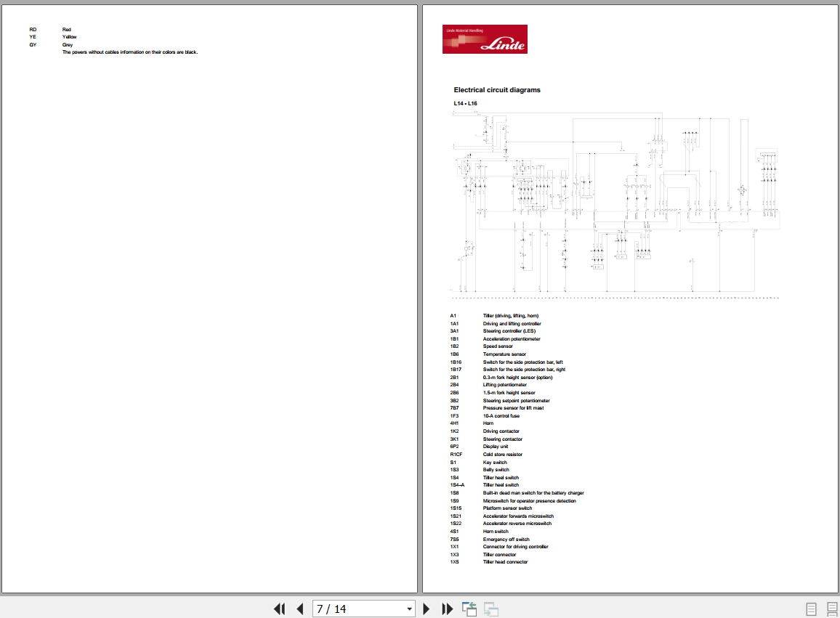Click 'Built-in dead man switch' line
840x618 pixels.
coord(533,492)
